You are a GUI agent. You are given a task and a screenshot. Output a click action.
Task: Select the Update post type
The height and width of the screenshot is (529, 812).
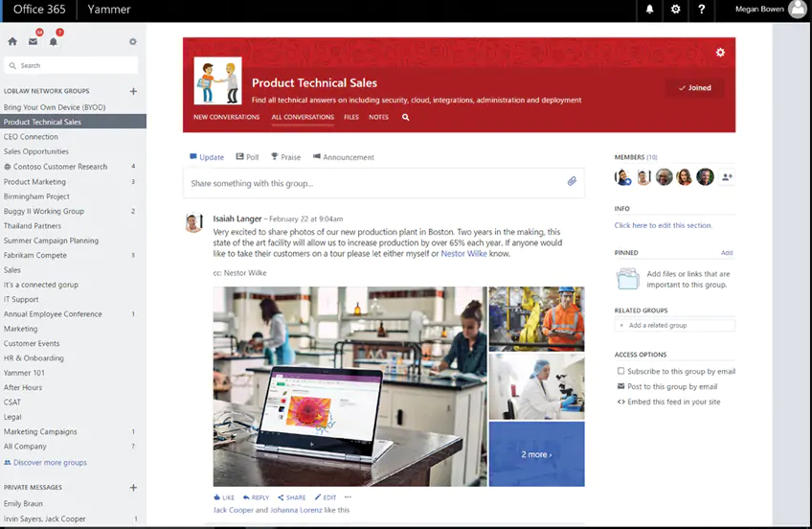[207, 157]
